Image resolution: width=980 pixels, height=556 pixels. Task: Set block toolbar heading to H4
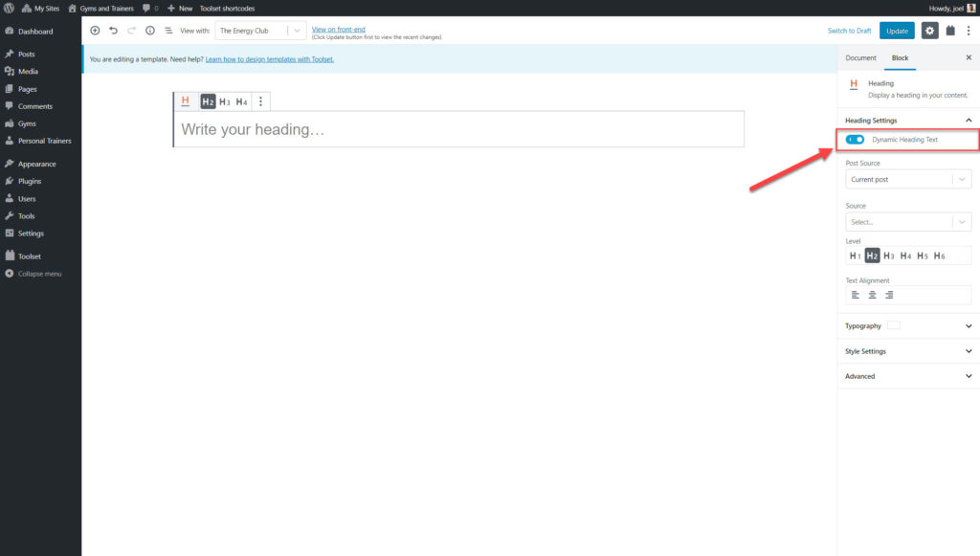click(242, 101)
